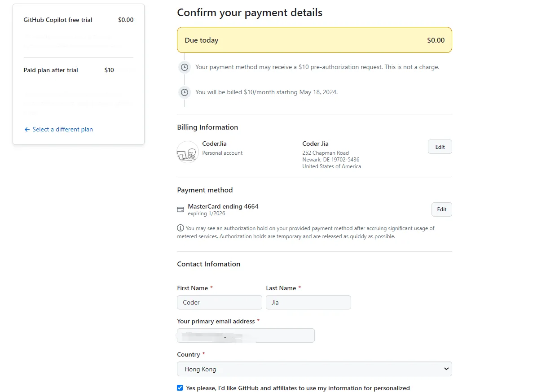Click the clock icon next to pre-authorization notice
546x392 pixels.
[x=184, y=67]
